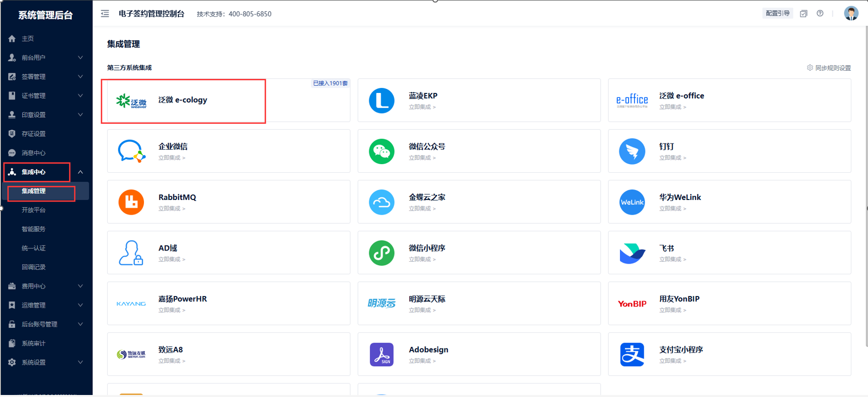Click the RabbitMQ orange icon
The height and width of the screenshot is (397, 868).
pyautogui.click(x=131, y=202)
